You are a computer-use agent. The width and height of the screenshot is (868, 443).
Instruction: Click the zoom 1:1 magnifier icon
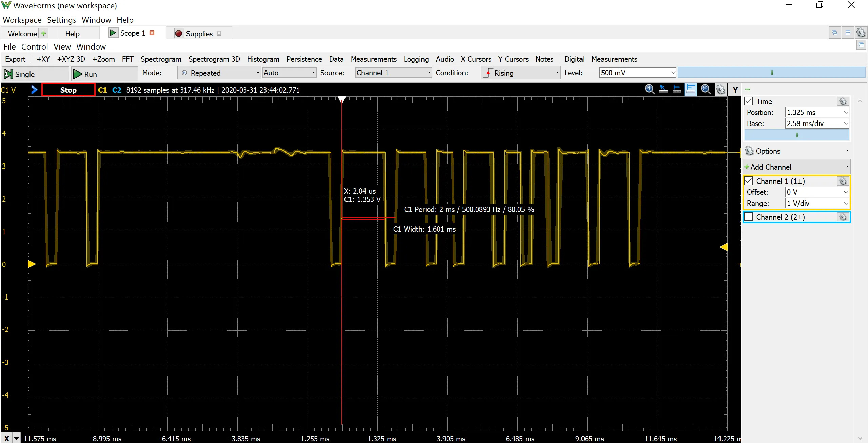click(x=649, y=90)
